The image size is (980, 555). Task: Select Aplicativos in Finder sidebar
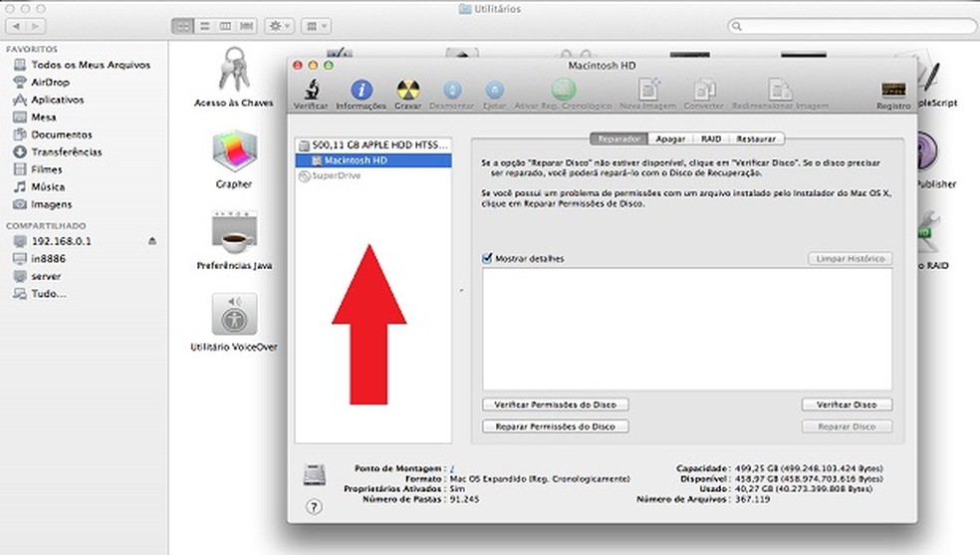(x=58, y=100)
